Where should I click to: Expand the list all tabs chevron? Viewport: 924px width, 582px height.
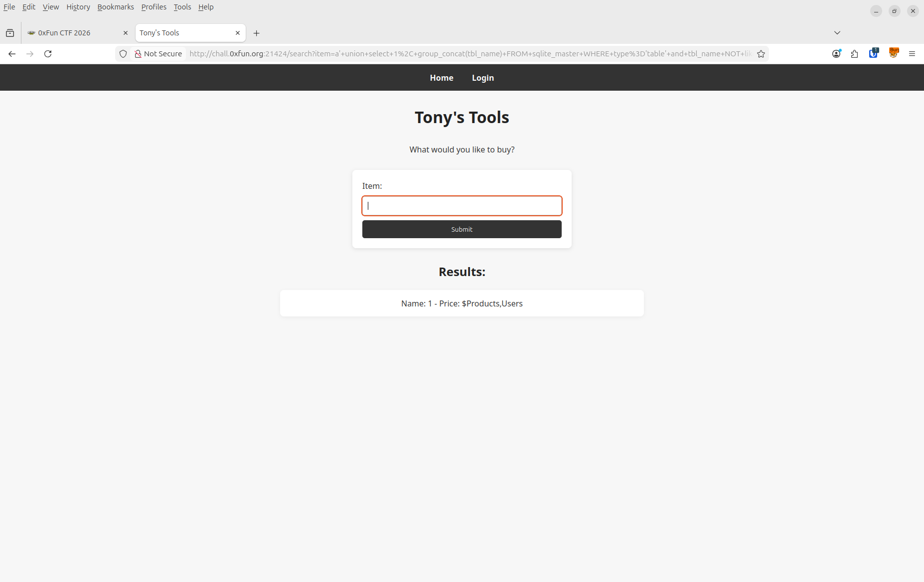click(x=837, y=33)
